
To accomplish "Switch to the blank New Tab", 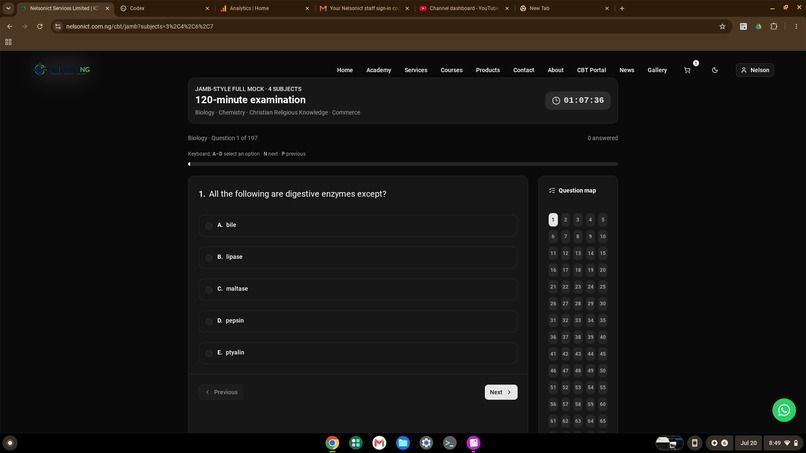I will pyautogui.click(x=563, y=8).
